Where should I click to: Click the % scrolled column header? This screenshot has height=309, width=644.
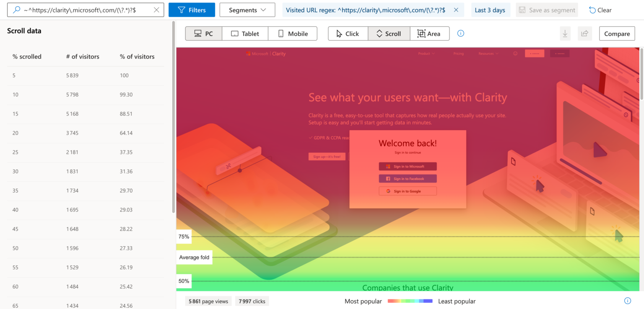[27, 57]
